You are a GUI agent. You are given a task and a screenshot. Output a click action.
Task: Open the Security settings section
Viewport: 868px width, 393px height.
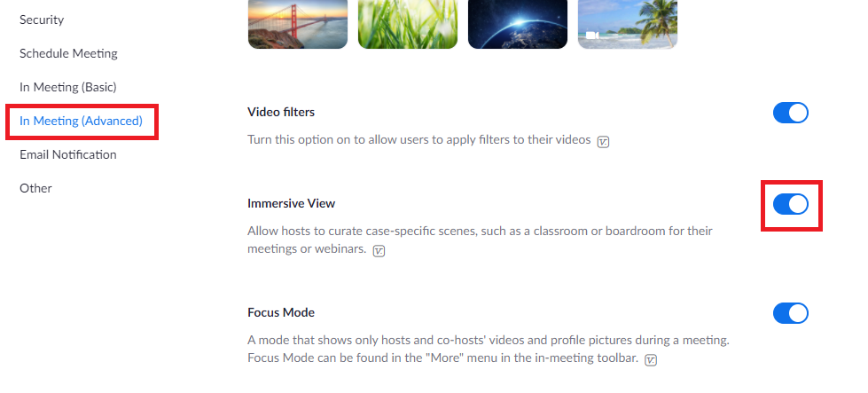click(42, 20)
